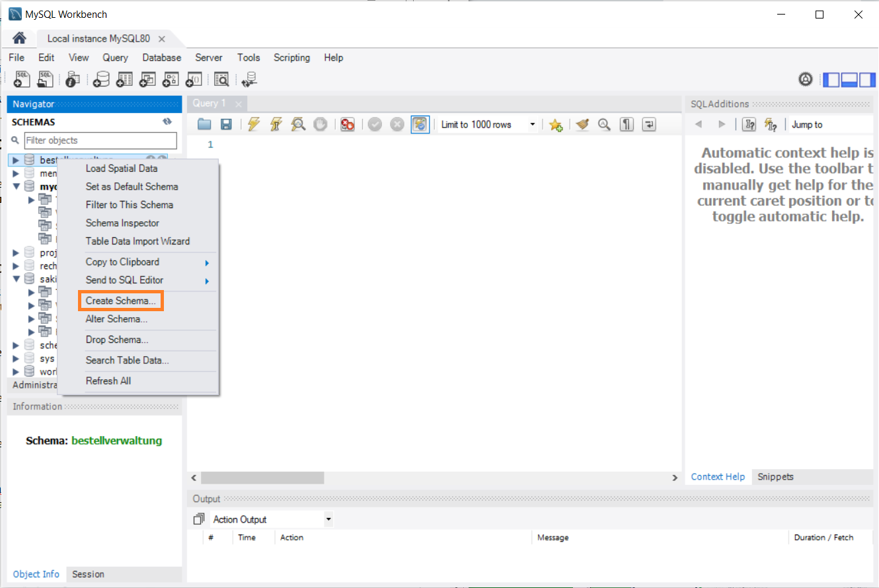Add the query to favorites snippets star icon

[556, 124]
